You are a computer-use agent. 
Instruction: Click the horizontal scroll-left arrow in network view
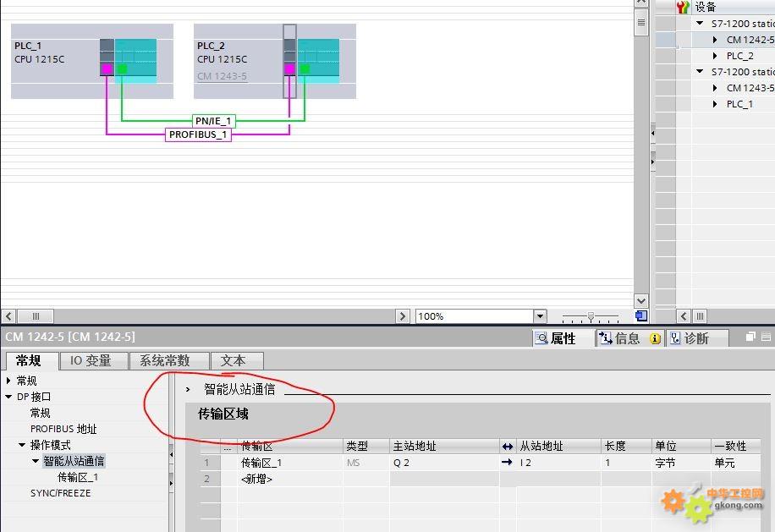tap(8, 315)
